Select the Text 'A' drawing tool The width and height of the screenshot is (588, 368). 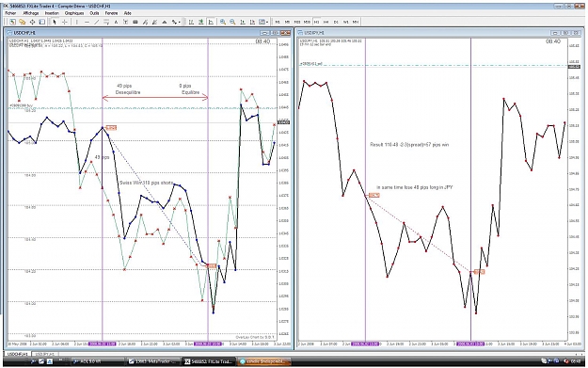116,23
